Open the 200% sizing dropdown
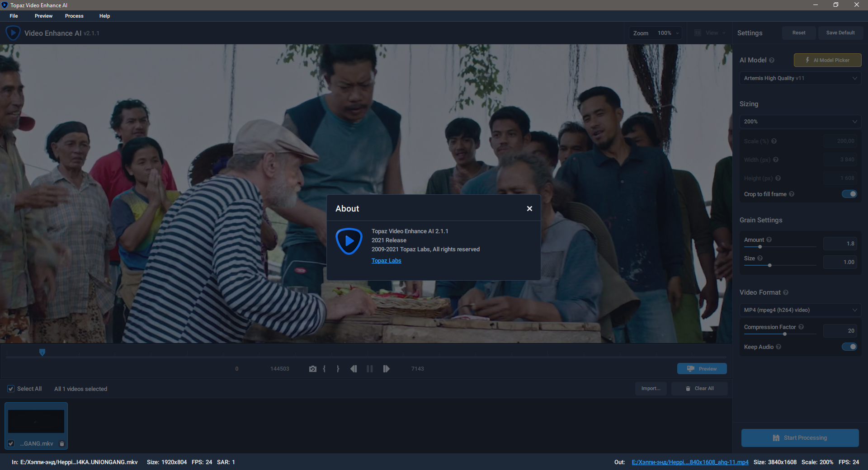Image resolution: width=868 pixels, height=470 pixels. 800,122
